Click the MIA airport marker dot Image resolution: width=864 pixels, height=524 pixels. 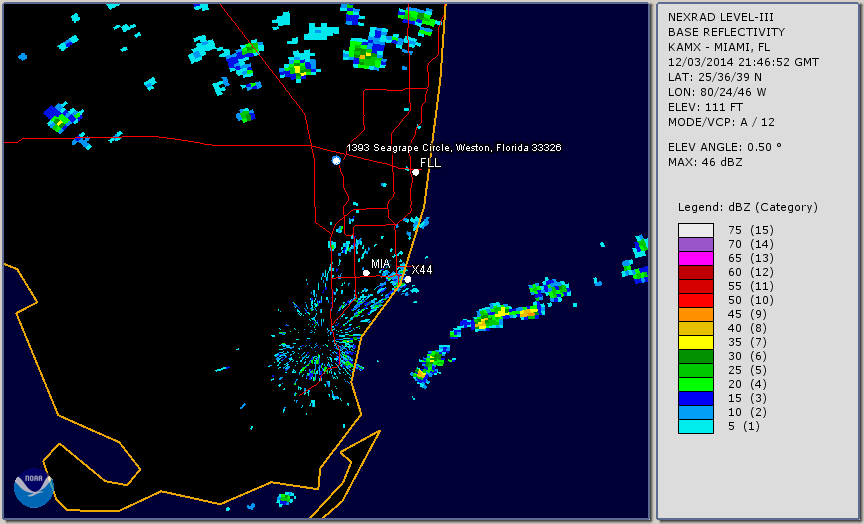(366, 273)
